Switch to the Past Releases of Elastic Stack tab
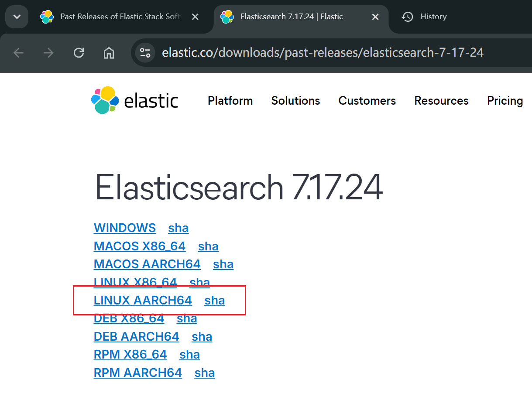The image size is (532, 417). pyautogui.click(x=120, y=17)
